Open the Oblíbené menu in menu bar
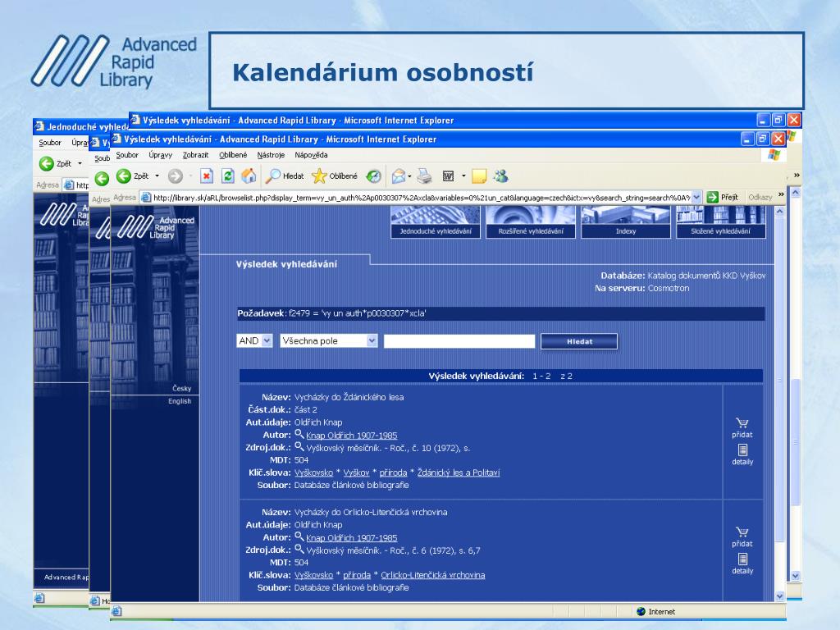840x630 pixels. [233, 155]
